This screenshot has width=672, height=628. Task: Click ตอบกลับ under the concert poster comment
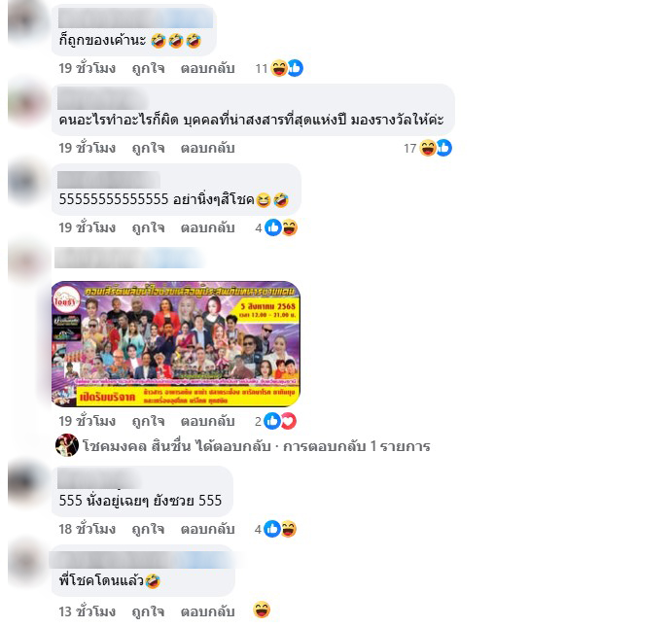tap(207, 422)
